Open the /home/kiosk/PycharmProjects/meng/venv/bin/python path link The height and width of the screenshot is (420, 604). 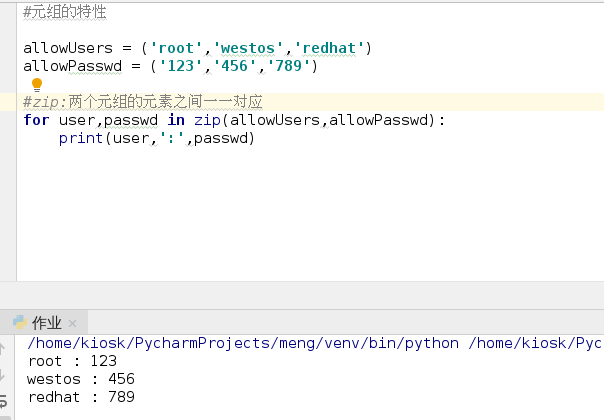[x=243, y=343]
